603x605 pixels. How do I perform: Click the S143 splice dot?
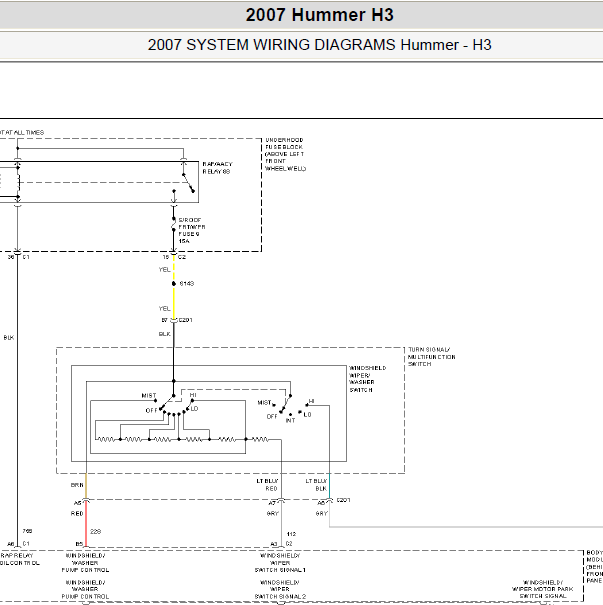[174, 284]
